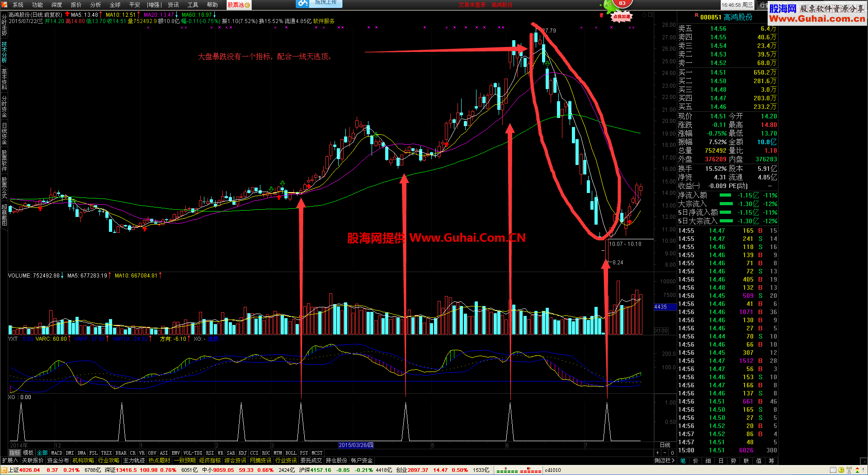Open the 热点题材 bottom tab
This screenshot has height=475, width=868.
coord(160,461)
